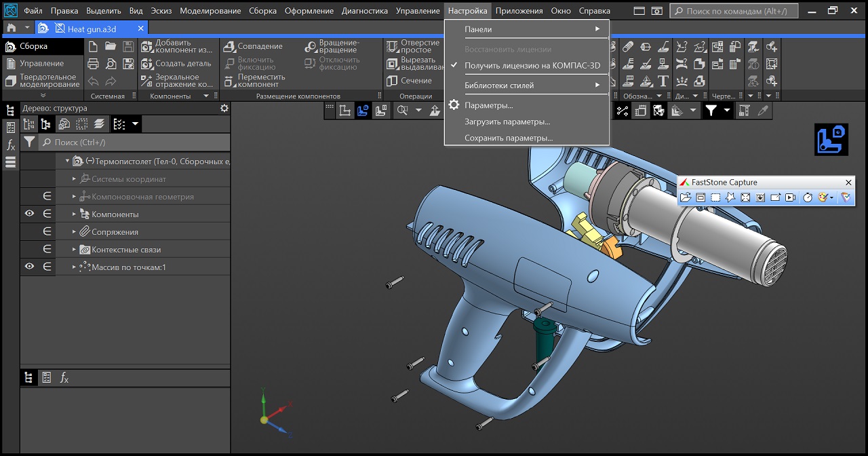868x456 pixels.
Task: Click the screen recorder icon in FastStone Capture
Action: [790, 197]
